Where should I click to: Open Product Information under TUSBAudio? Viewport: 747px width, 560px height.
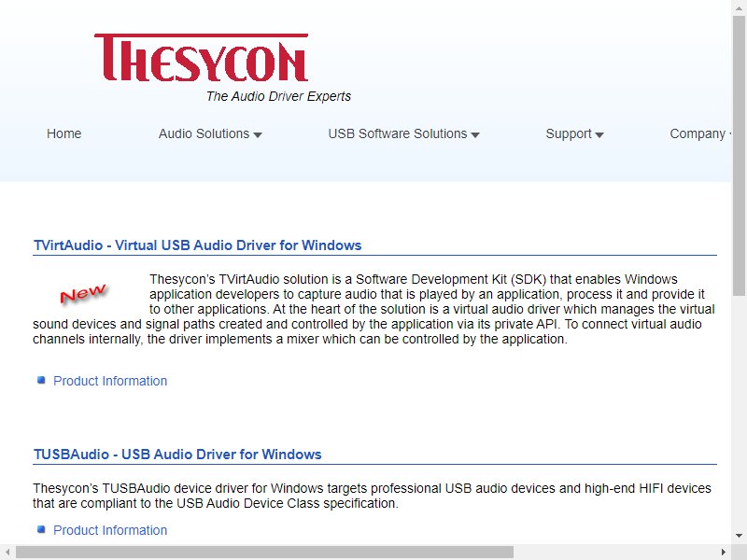coord(110,530)
